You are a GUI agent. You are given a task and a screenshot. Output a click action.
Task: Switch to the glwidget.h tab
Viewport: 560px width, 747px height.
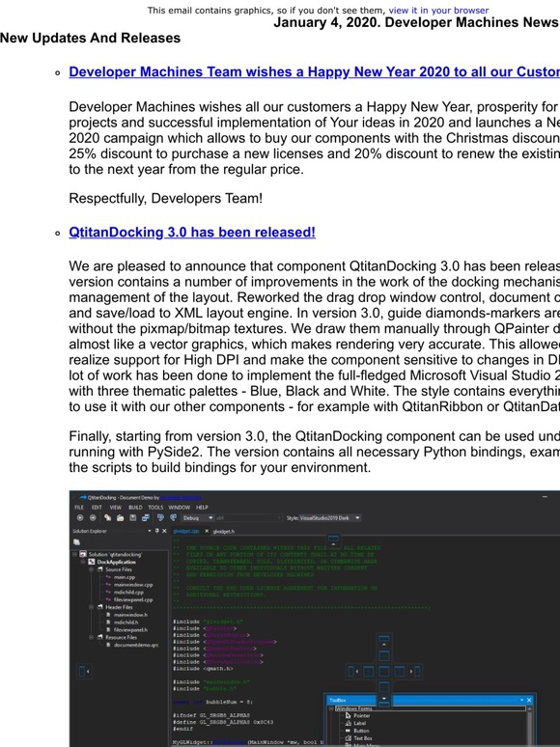click(x=224, y=531)
